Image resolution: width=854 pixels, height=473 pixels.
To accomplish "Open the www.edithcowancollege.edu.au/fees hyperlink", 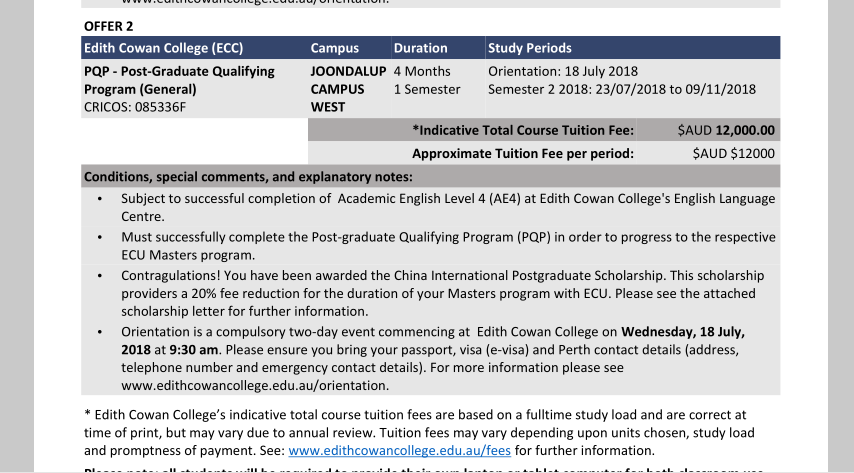I will (x=399, y=451).
